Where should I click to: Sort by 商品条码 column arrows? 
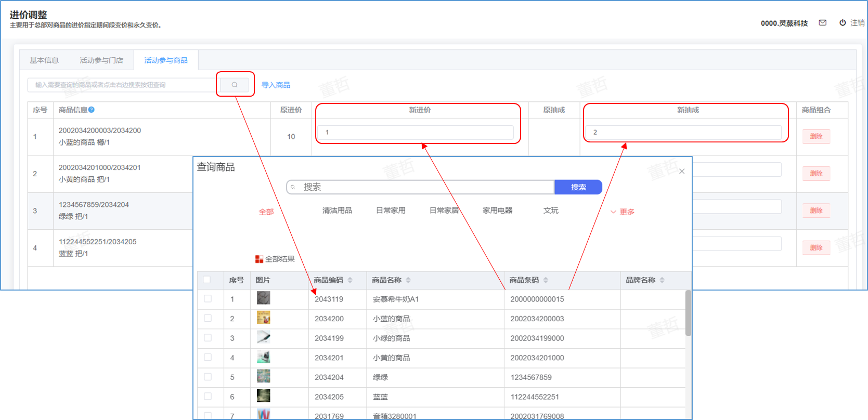pos(546,280)
